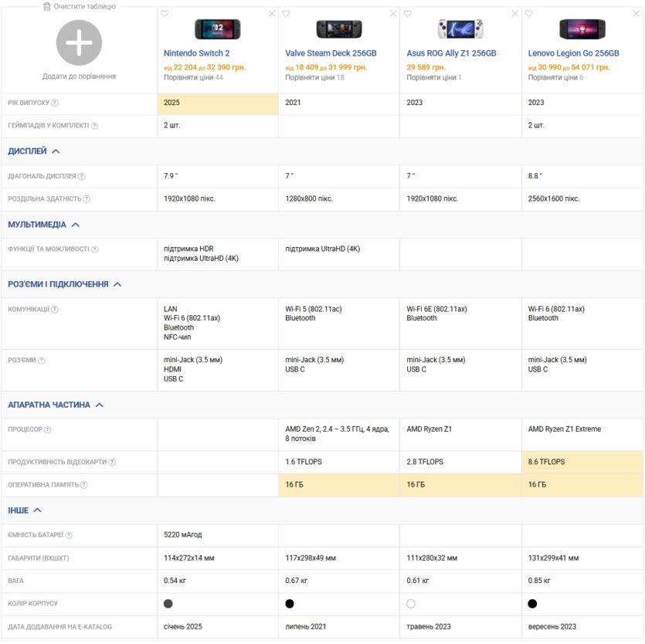Click the Lenovo Legion Go black color swatch
The width and height of the screenshot is (645, 644).
[532, 604]
